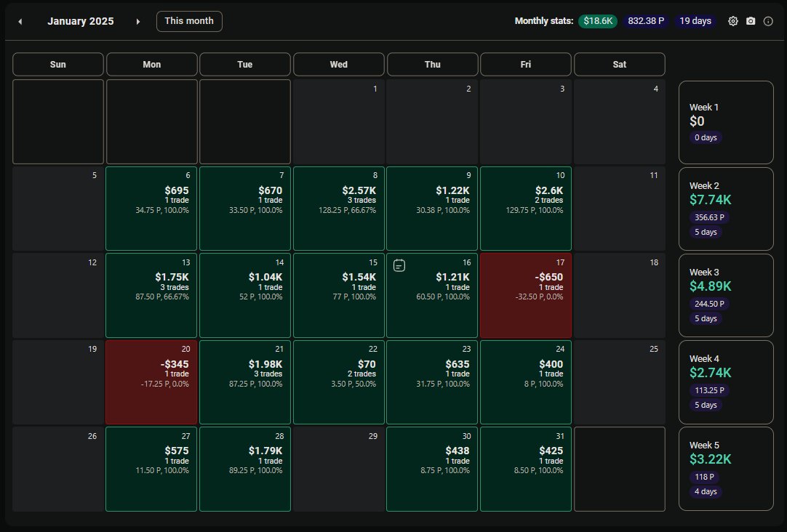Open January 28 with $1.79K profit
Image resolution: width=787 pixels, height=532 pixels.
pos(245,469)
